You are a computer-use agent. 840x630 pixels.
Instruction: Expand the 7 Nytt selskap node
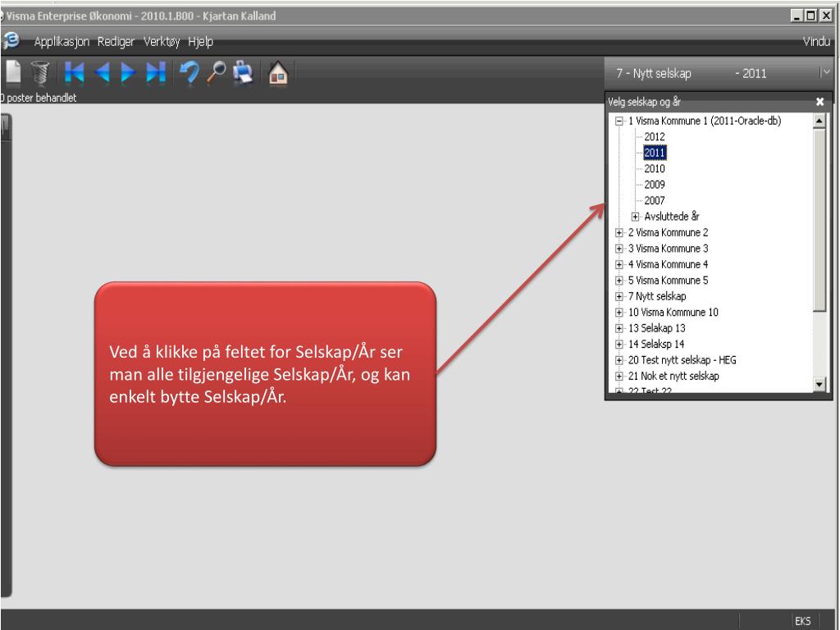pos(619,297)
